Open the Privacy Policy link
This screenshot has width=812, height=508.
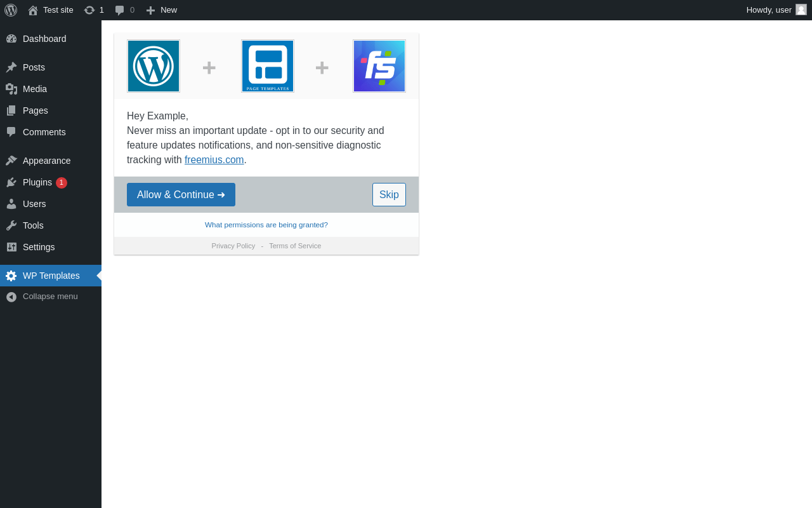tap(233, 246)
